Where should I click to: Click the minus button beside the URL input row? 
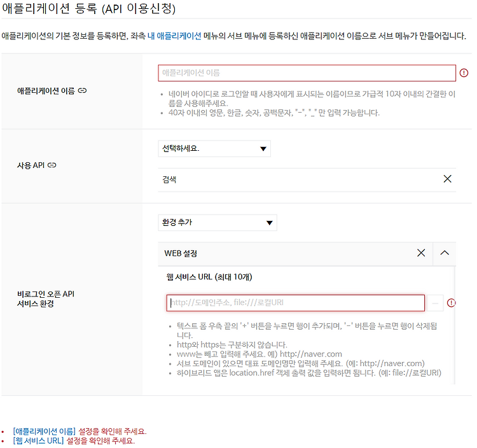click(435, 303)
